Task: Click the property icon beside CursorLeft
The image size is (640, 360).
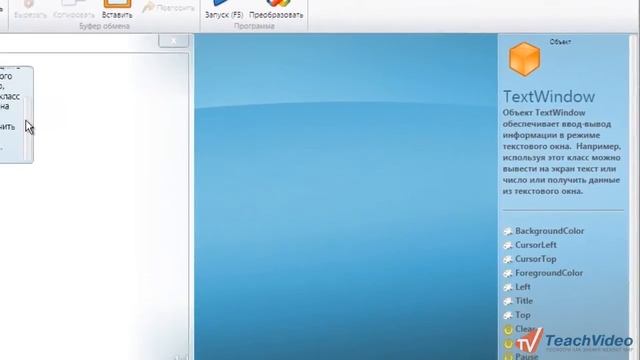Action: click(x=508, y=245)
